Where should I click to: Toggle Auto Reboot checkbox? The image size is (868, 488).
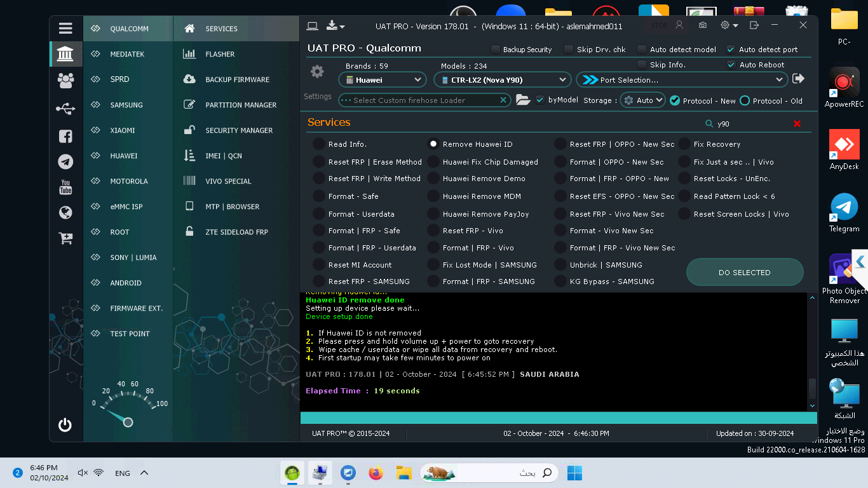tap(731, 65)
